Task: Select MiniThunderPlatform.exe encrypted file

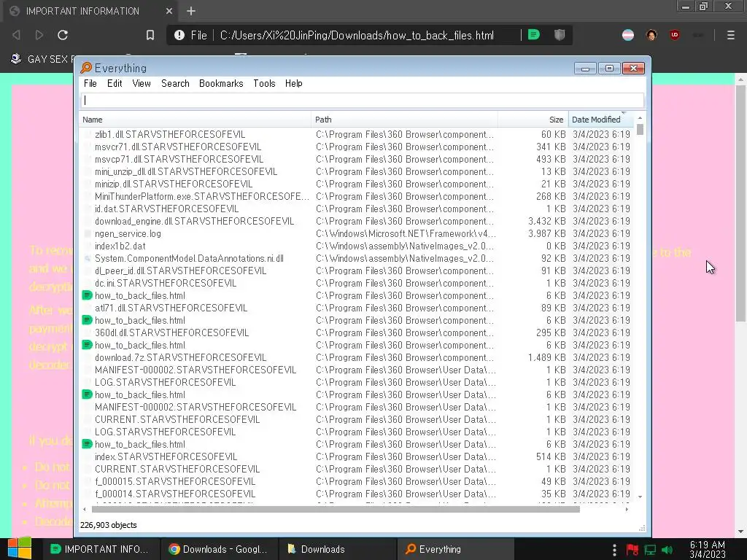Action: click(201, 197)
